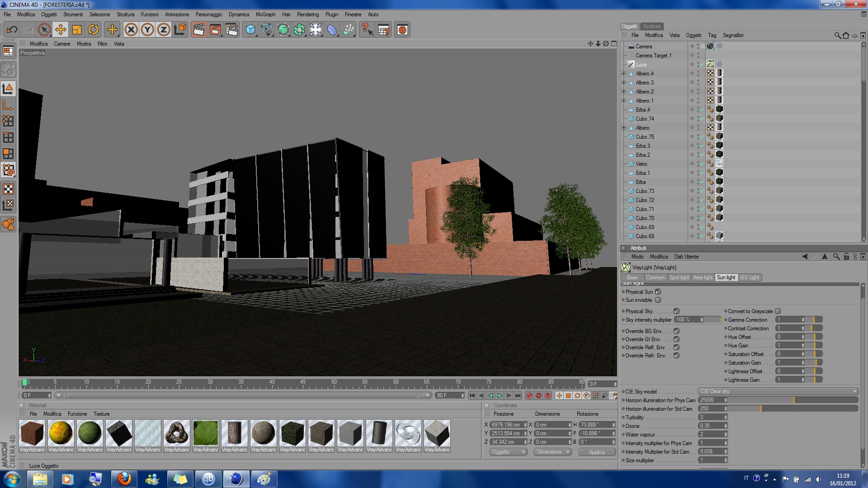
Task: Enable the Sun invisible checkbox
Action: click(x=658, y=300)
